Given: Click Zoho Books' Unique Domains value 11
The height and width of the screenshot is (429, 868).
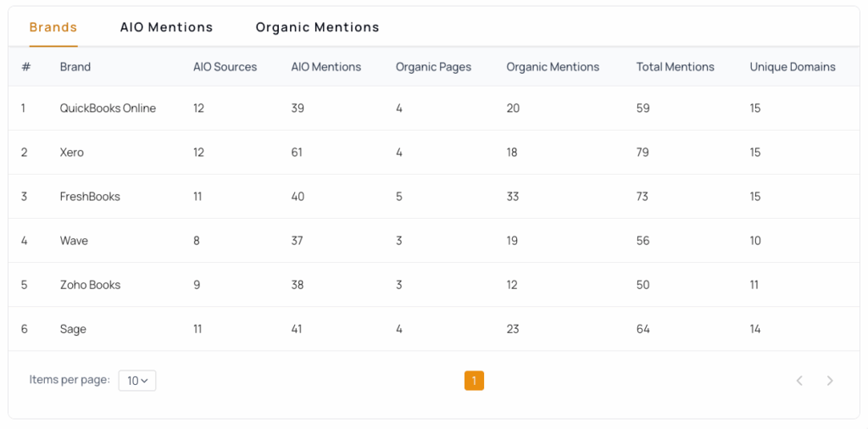Looking at the screenshot, I should [x=754, y=285].
